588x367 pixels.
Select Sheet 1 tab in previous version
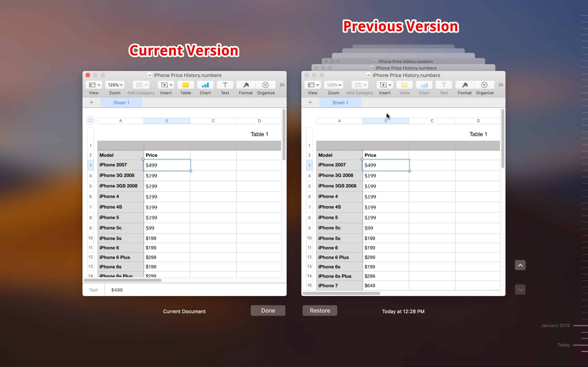pyautogui.click(x=340, y=102)
